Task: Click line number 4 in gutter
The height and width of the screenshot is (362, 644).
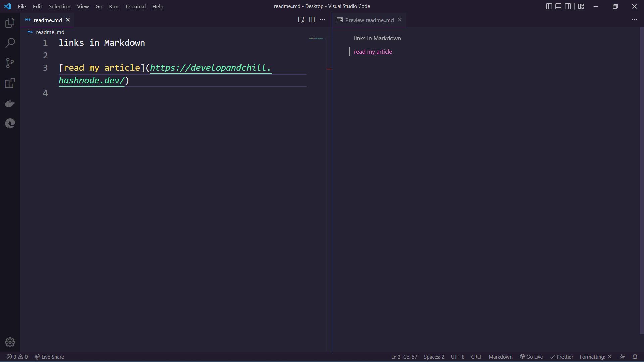Action: pyautogui.click(x=45, y=93)
